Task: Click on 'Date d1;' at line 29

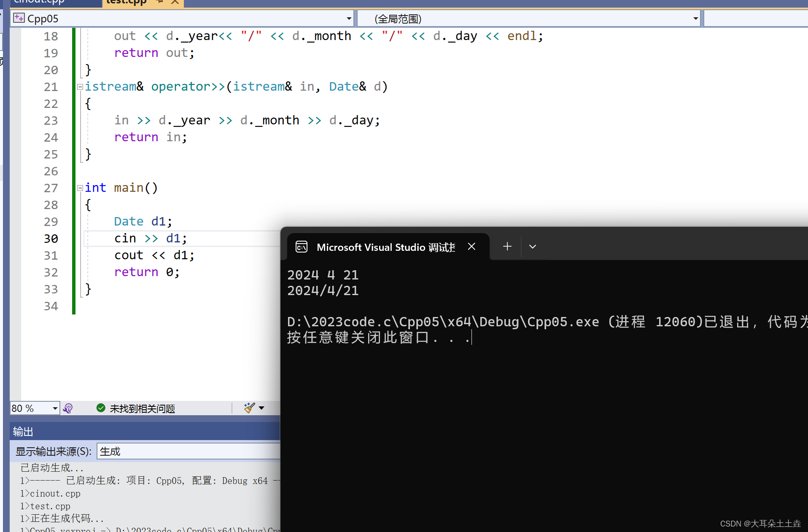Action: coord(143,222)
